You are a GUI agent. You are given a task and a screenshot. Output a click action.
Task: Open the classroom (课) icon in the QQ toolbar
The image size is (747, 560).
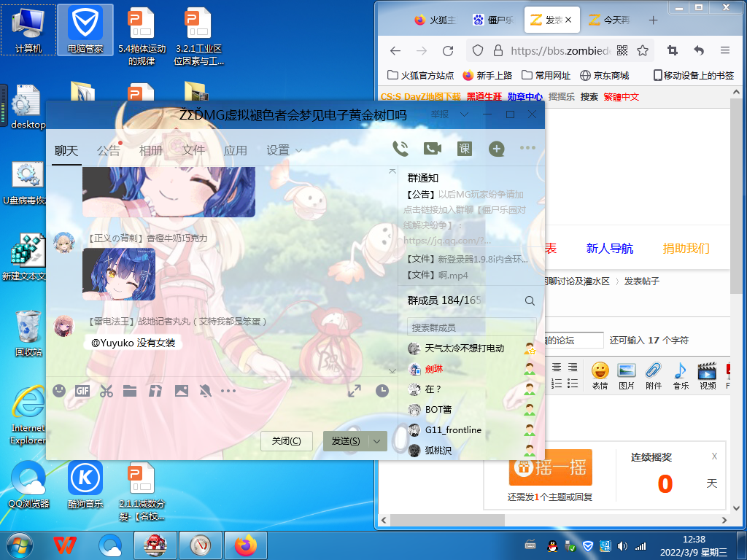click(x=464, y=149)
